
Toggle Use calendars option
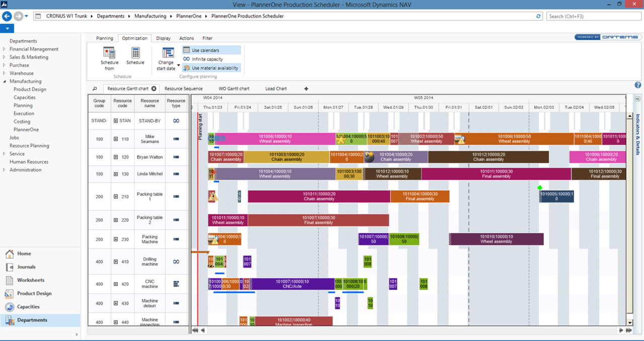211,50
